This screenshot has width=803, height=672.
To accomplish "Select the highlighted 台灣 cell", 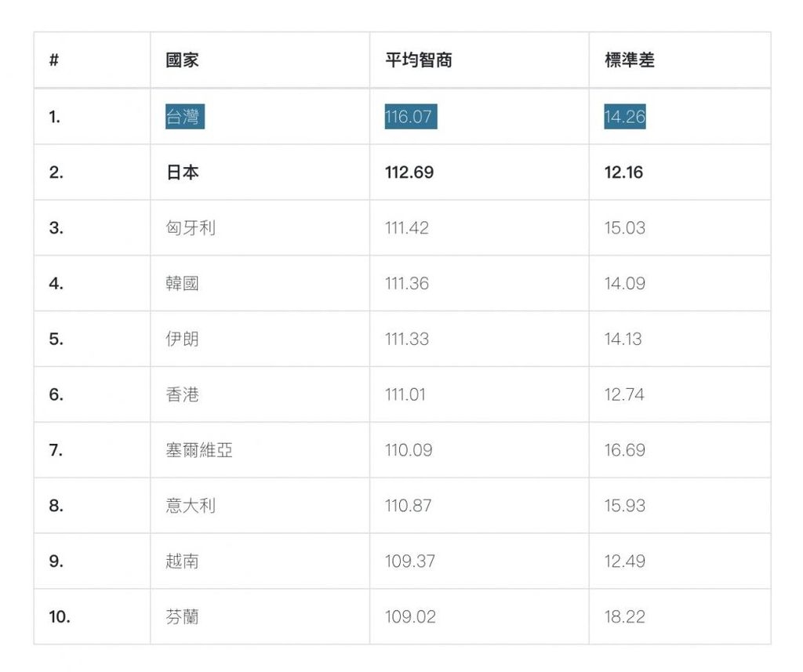I will tap(183, 117).
